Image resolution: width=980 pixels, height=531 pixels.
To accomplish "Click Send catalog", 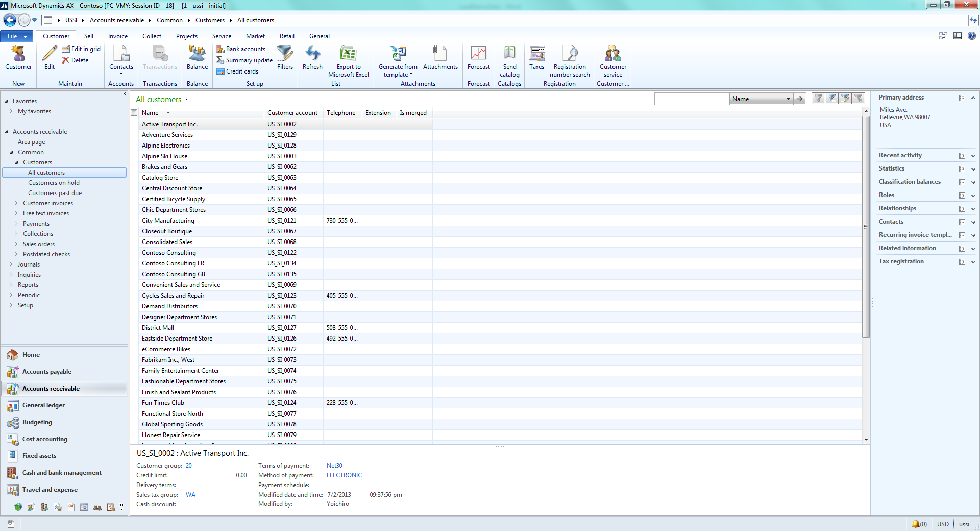I will click(509, 61).
